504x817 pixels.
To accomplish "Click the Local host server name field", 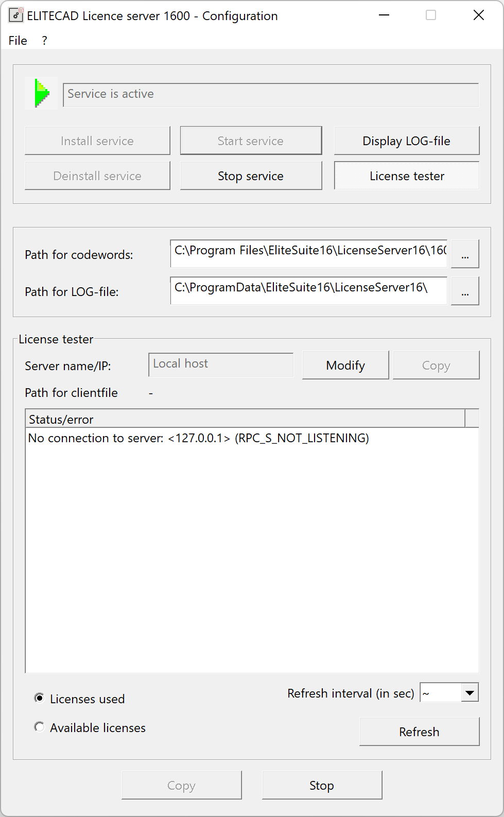I will click(221, 364).
